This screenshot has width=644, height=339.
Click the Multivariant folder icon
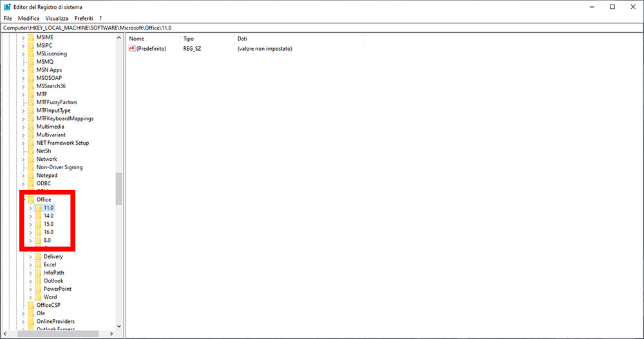pyautogui.click(x=31, y=134)
